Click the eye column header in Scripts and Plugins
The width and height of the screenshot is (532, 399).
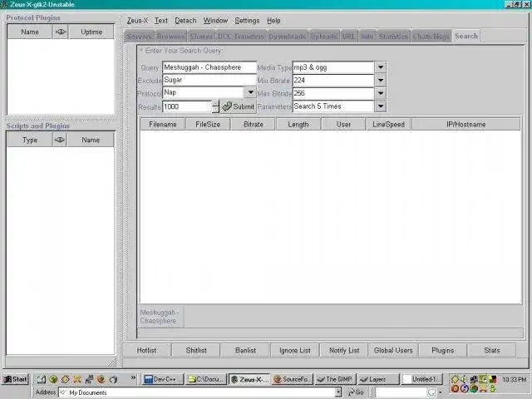tap(59, 140)
